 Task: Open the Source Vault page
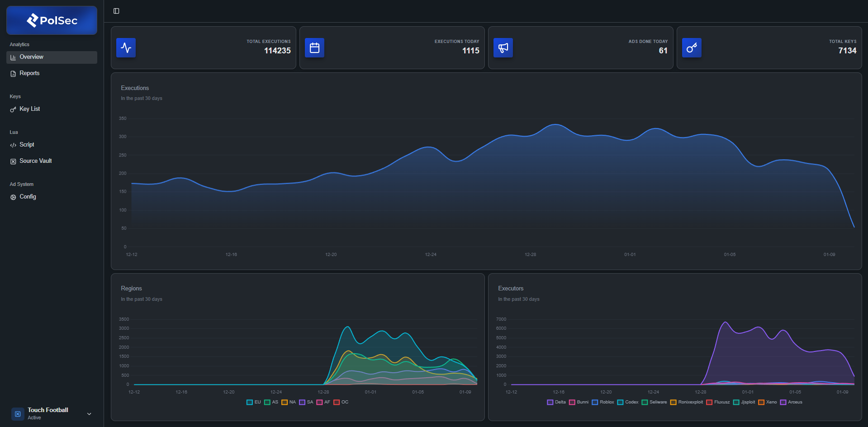click(x=52, y=161)
